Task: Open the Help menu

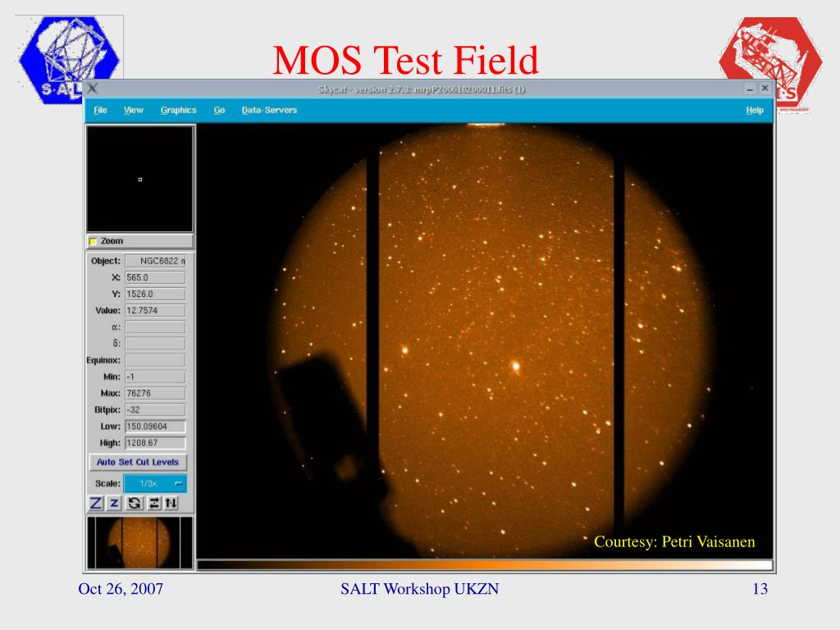Action: coord(755,110)
